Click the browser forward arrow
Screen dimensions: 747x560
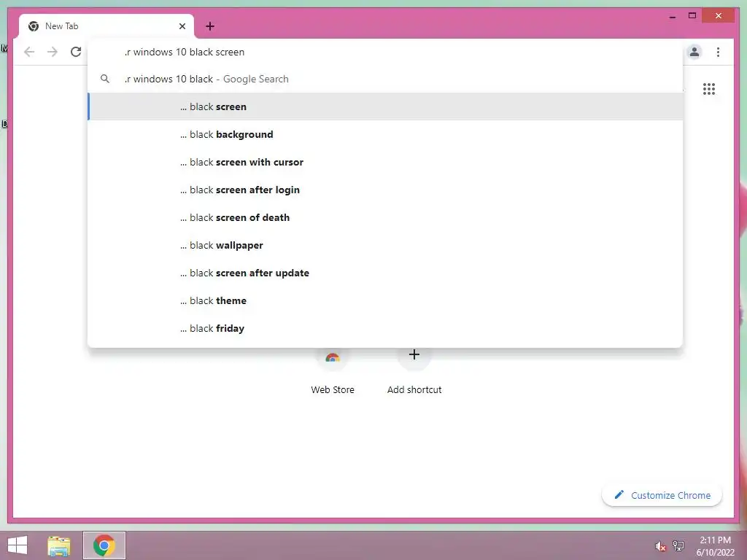pyautogui.click(x=53, y=52)
